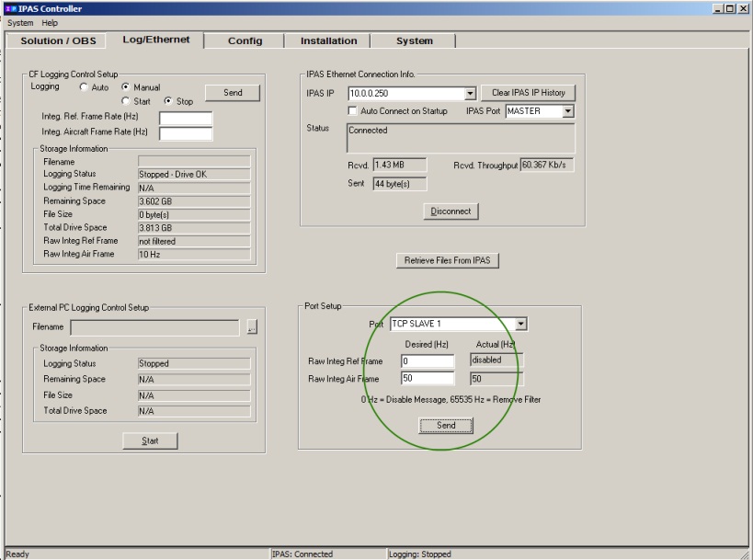Click the IPAS Controller title bar icon
This screenshot has width=753, height=560.
[10, 8]
